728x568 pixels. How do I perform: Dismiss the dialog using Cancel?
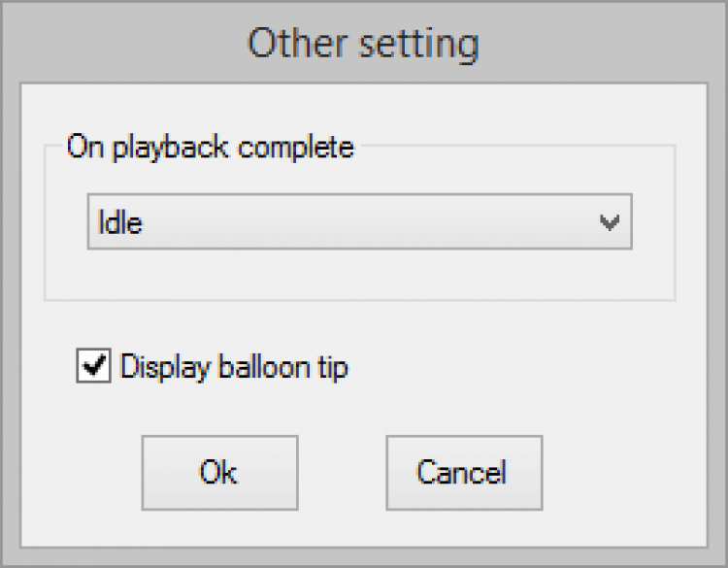pyautogui.click(x=462, y=472)
